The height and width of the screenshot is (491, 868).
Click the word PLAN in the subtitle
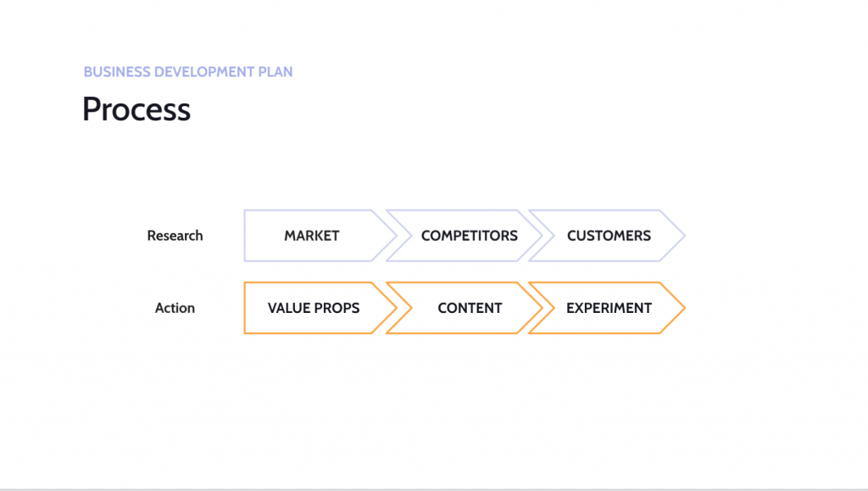275,72
